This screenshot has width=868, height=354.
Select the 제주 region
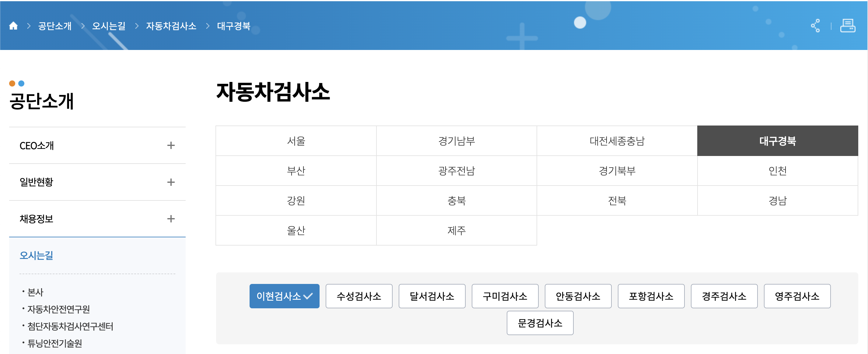(456, 230)
